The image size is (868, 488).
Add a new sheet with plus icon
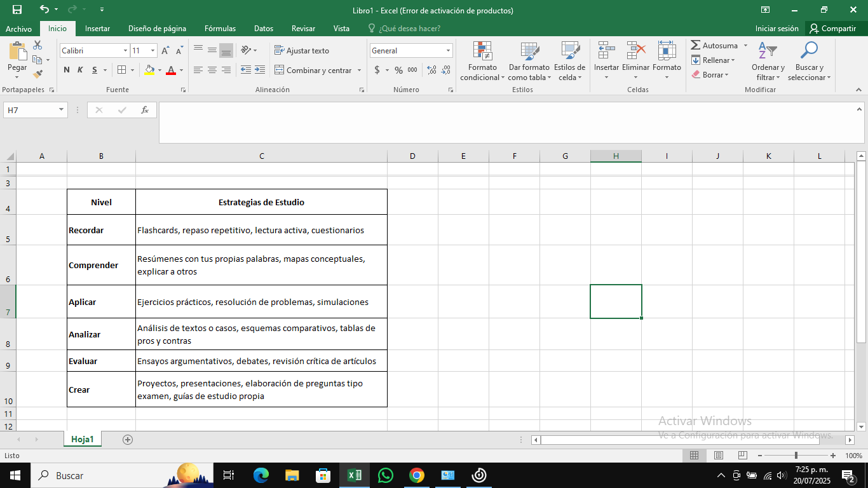128,439
